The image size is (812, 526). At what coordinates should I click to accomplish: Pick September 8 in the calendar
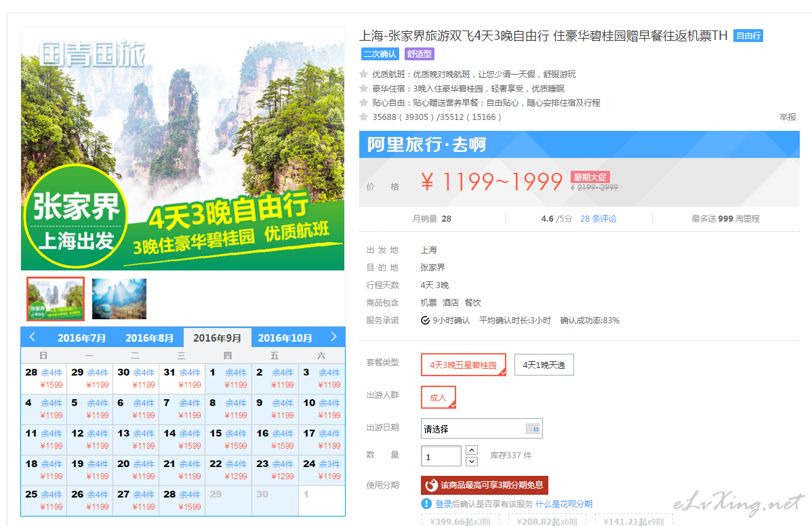click(228, 409)
